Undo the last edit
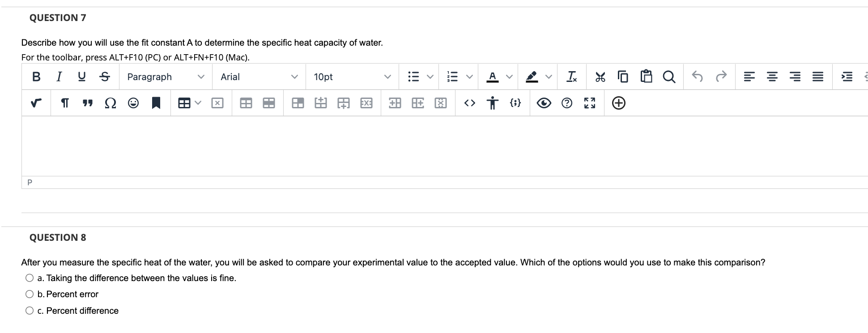This screenshot has height=333, width=868. coord(698,77)
